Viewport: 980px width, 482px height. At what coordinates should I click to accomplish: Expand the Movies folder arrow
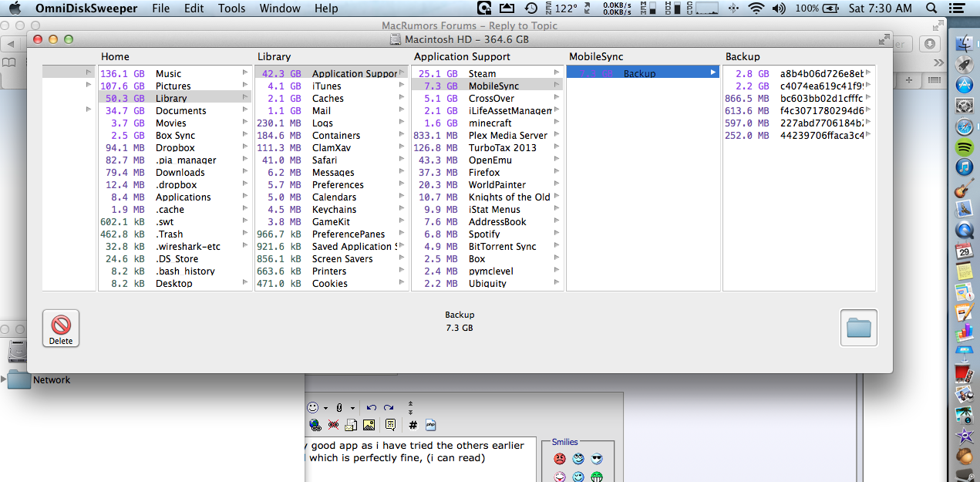click(x=246, y=123)
